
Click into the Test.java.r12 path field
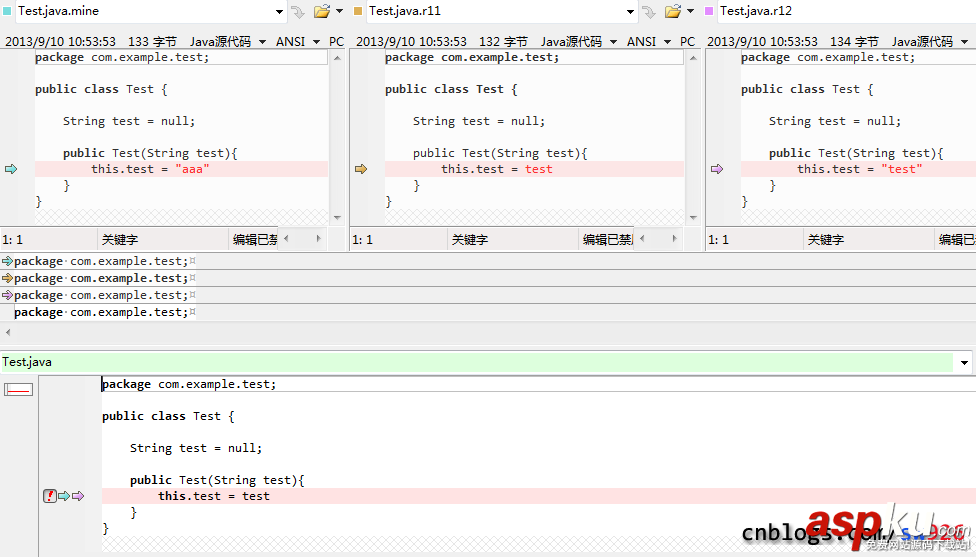click(x=847, y=11)
